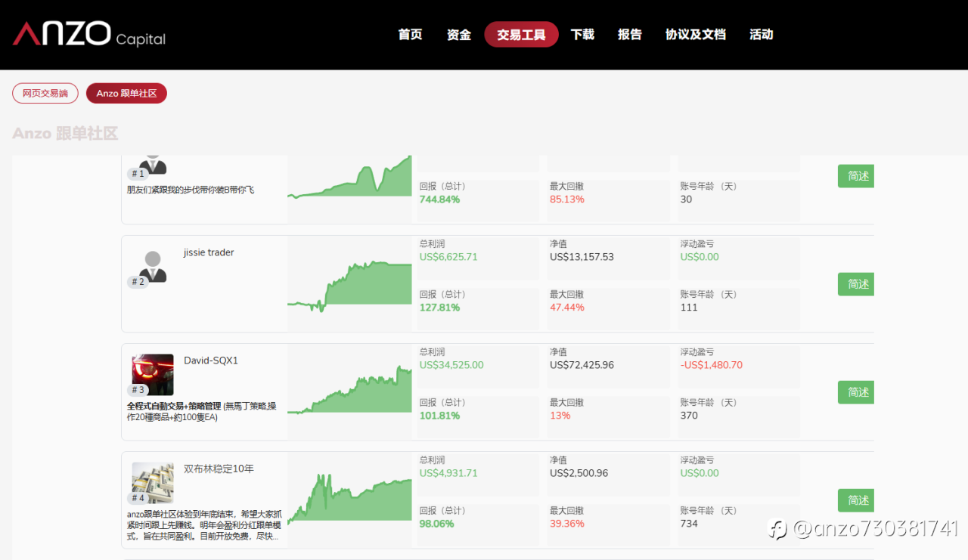Open 协议及文档 menu item
The height and width of the screenshot is (560, 968).
pyautogui.click(x=695, y=34)
